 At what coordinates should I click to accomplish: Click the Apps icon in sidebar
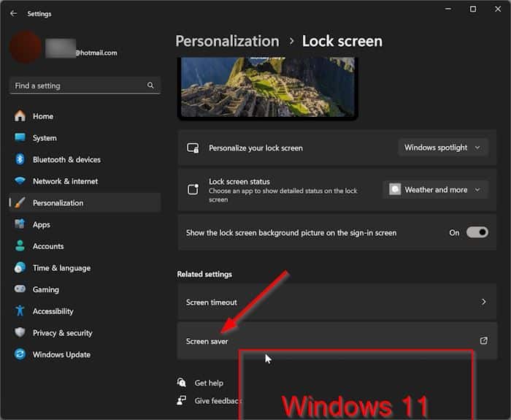20,224
